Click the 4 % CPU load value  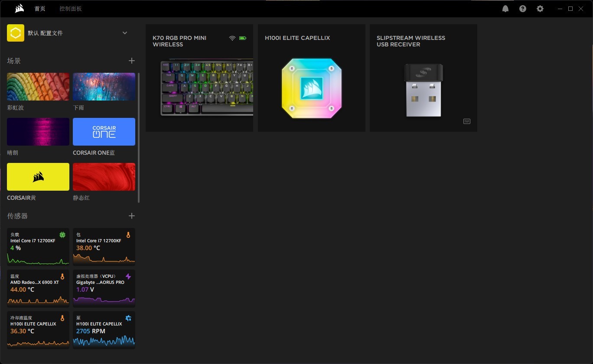tap(16, 248)
